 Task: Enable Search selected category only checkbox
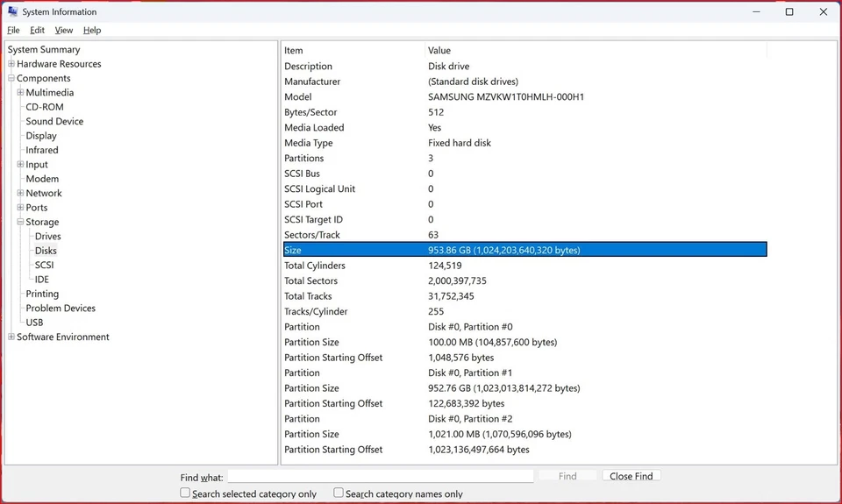185,493
